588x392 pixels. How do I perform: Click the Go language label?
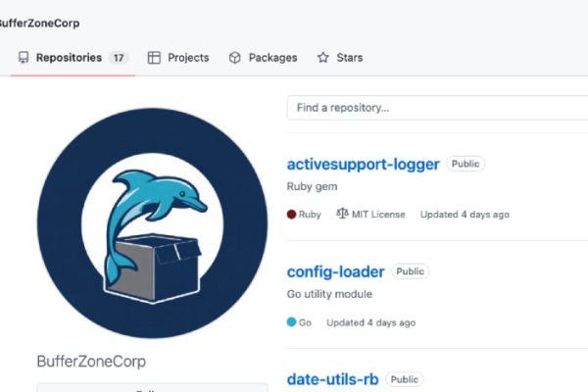click(x=305, y=322)
